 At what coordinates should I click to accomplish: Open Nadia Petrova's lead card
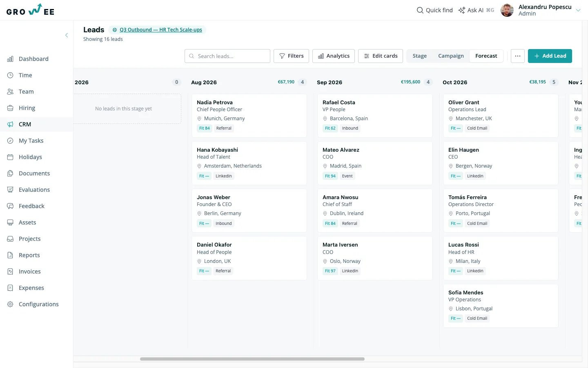click(249, 116)
